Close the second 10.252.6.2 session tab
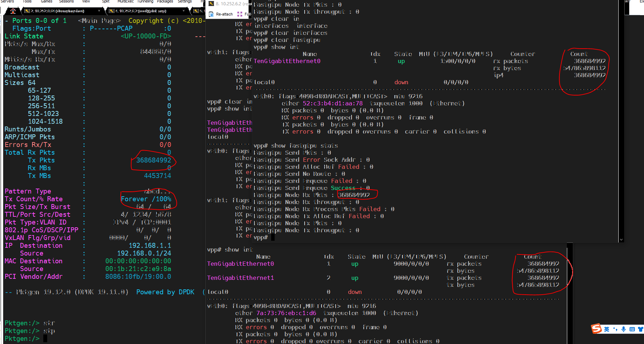The image size is (644, 344). click(183, 11)
